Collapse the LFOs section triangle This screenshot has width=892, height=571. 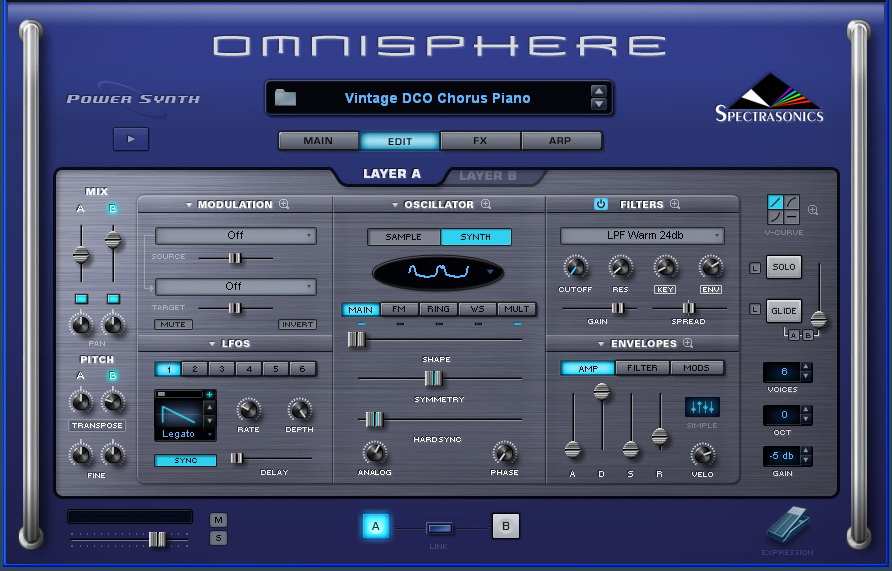pos(212,344)
